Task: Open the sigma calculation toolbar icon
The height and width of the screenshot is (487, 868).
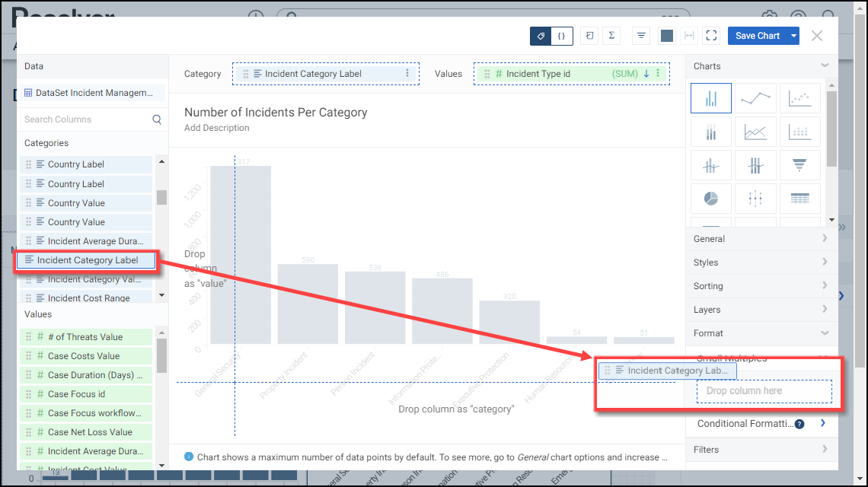Action: click(x=611, y=36)
